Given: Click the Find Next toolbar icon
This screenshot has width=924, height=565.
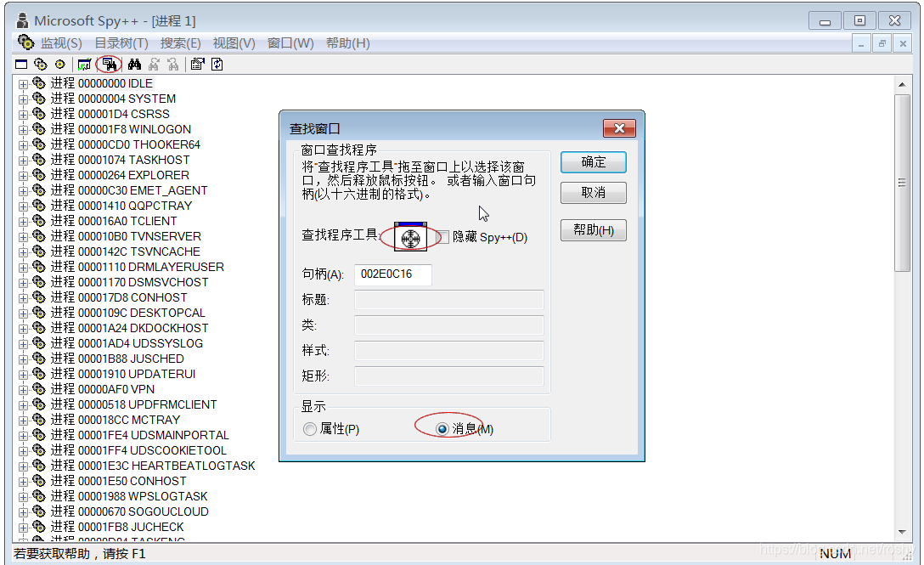Looking at the screenshot, I should click(x=154, y=65).
